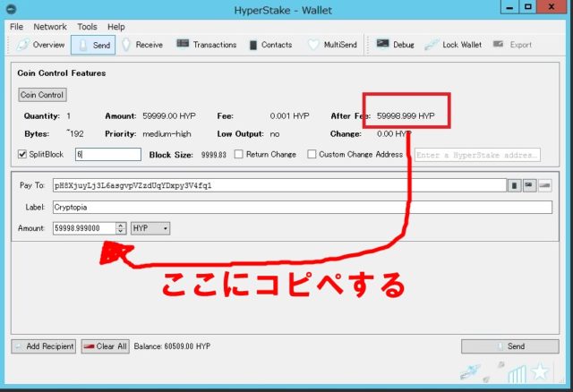Click the Clear All button
Screen dimensions: 573x392
[106, 346]
